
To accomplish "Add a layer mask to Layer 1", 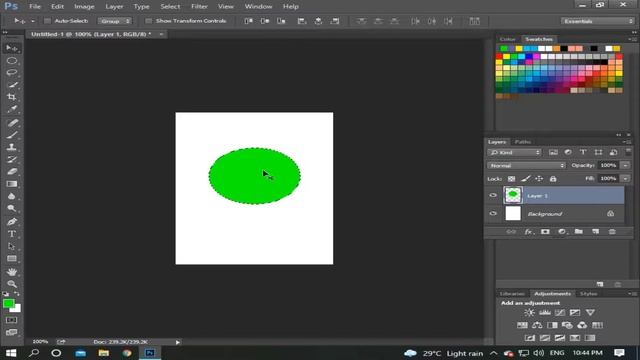I will (x=545, y=231).
